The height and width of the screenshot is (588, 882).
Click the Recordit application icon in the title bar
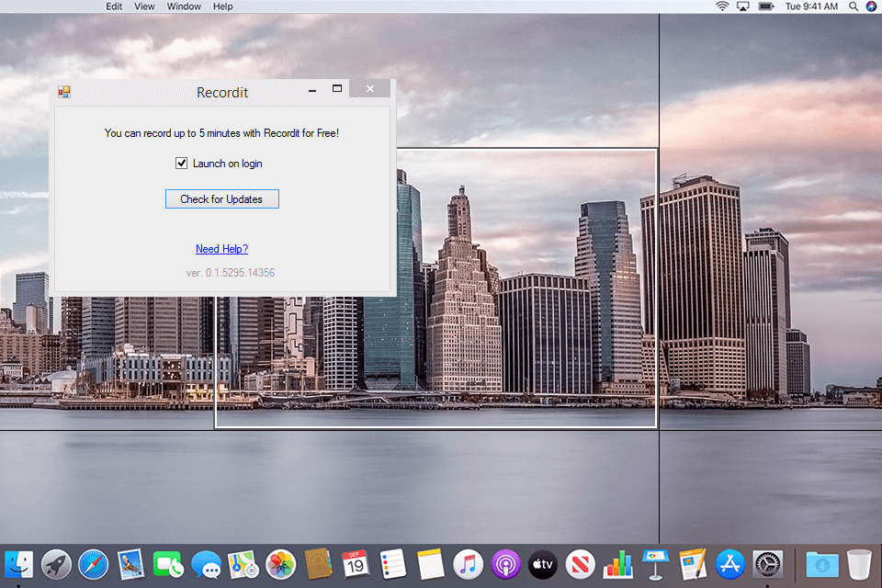tap(64, 91)
